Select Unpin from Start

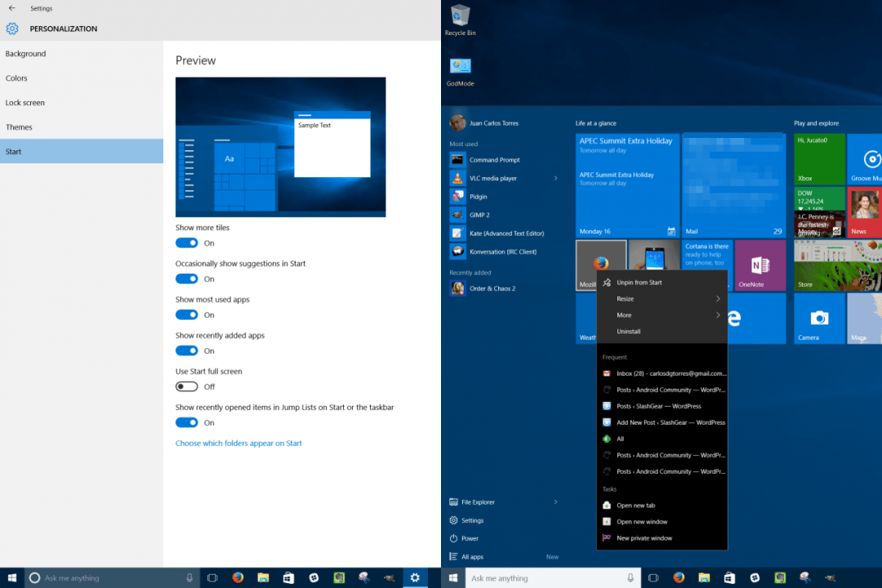tap(662, 283)
